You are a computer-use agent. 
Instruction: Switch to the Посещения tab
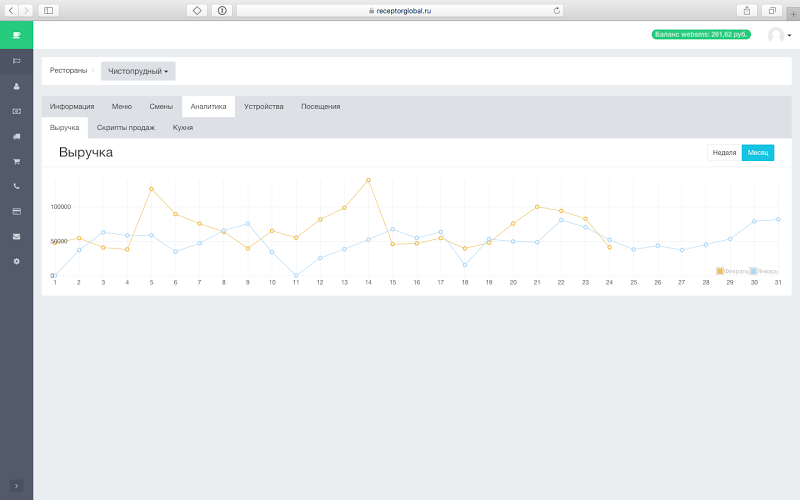click(x=320, y=106)
